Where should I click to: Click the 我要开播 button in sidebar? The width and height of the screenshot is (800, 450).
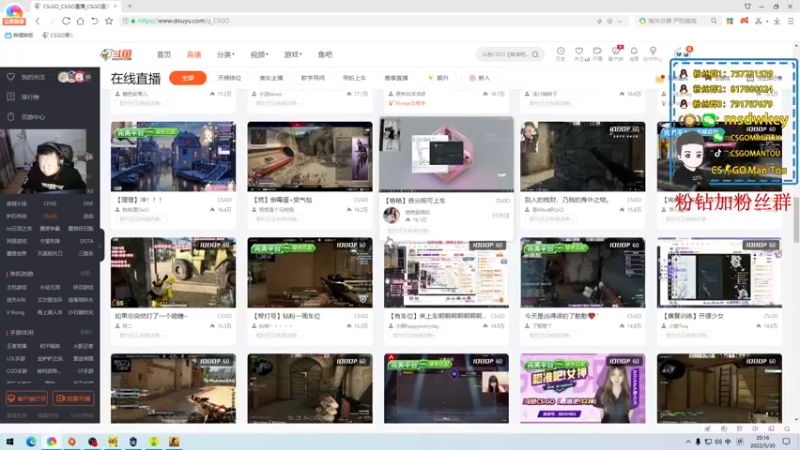[x=73, y=398]
